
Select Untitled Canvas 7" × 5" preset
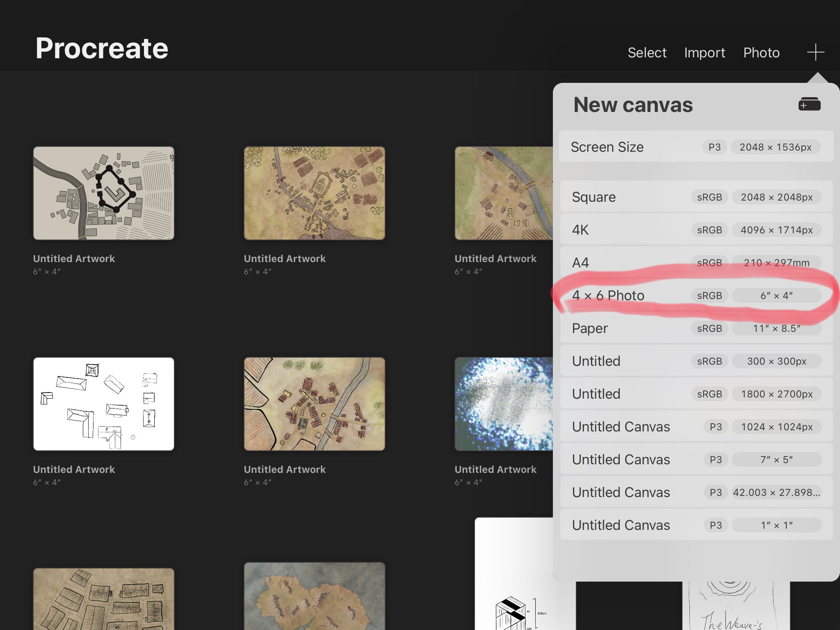click(x=696, y=459)
